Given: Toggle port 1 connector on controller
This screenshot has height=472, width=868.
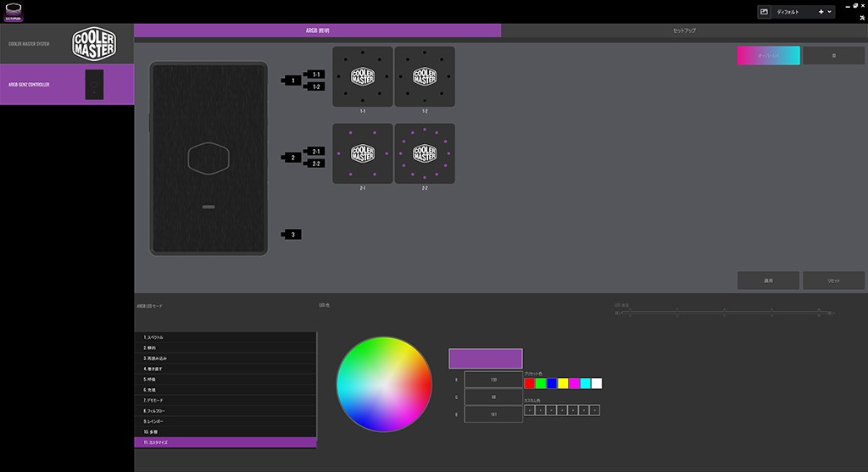Looking at the screenshot, I should point(292,81).
